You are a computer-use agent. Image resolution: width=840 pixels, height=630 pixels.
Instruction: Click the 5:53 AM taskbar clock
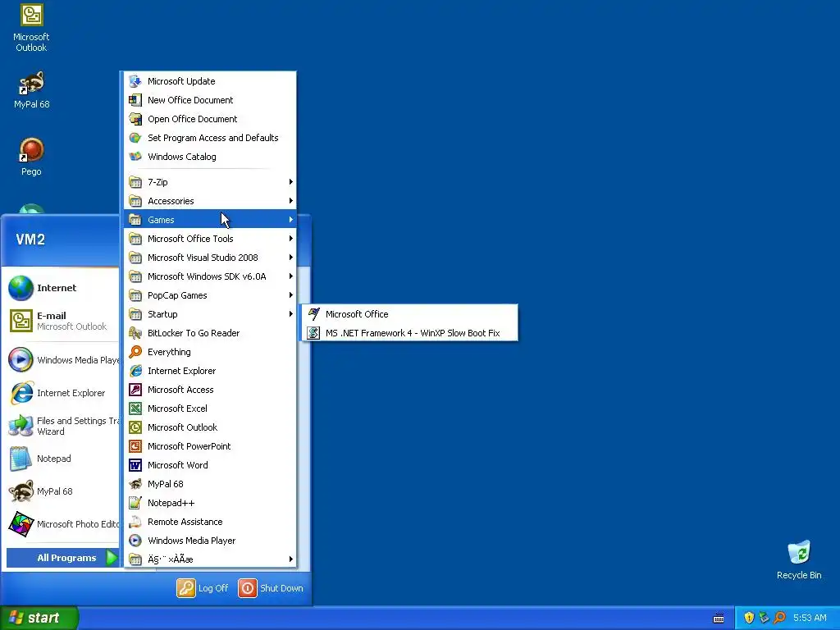(810, 618)
